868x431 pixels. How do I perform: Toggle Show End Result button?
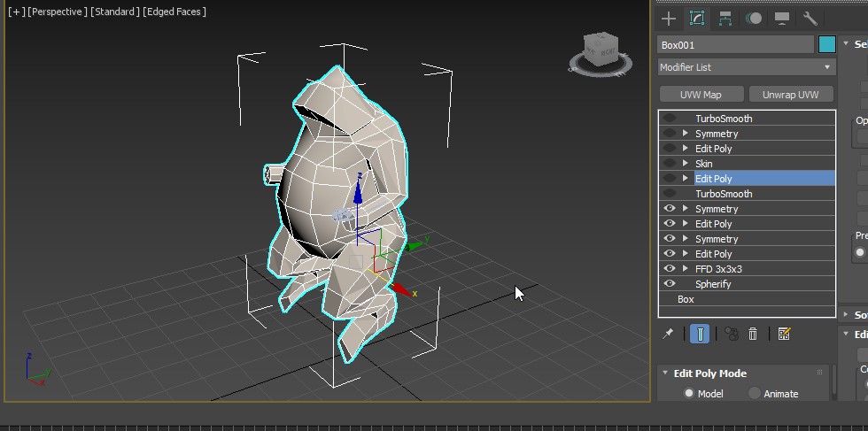(x=700, y=334)
